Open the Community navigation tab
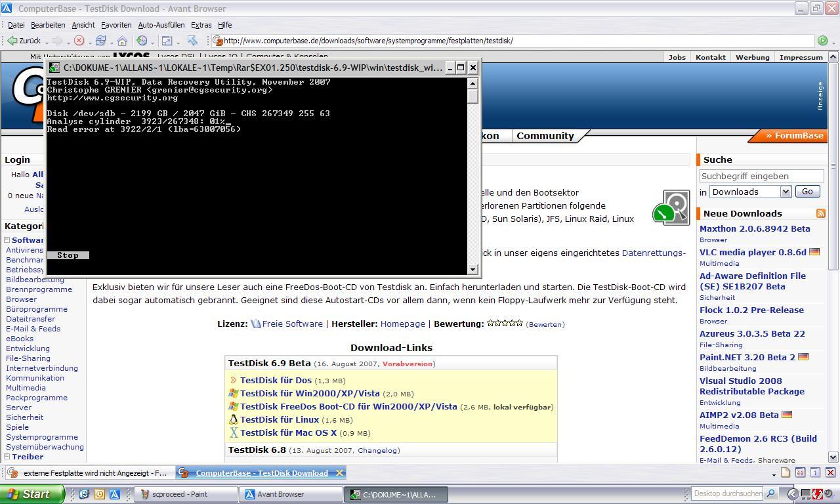This screenshot has width=840, height=504. tap(545, 136)
